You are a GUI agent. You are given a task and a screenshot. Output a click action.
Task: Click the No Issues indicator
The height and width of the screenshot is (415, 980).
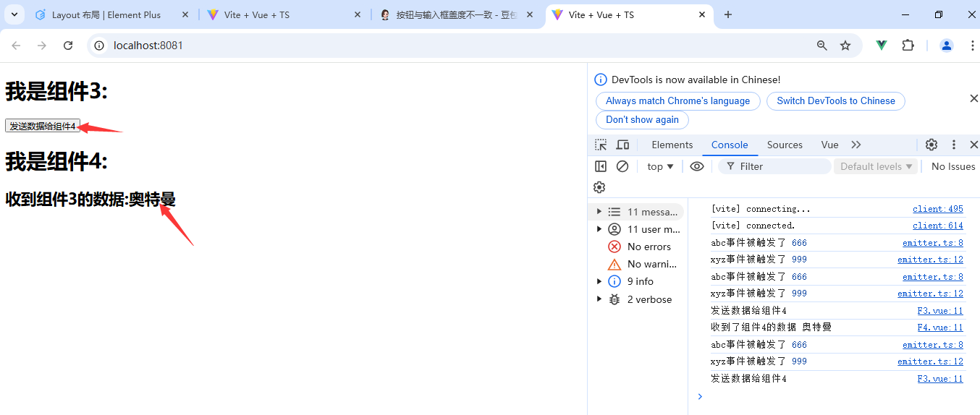[x=953, y=166]
